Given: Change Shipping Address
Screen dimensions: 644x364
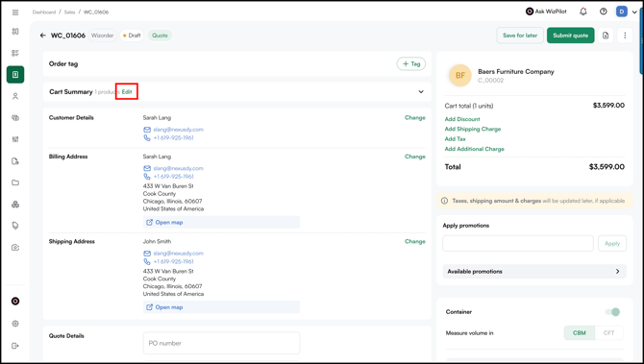Looking at the screenshot, I should click(x=415, y=242).
